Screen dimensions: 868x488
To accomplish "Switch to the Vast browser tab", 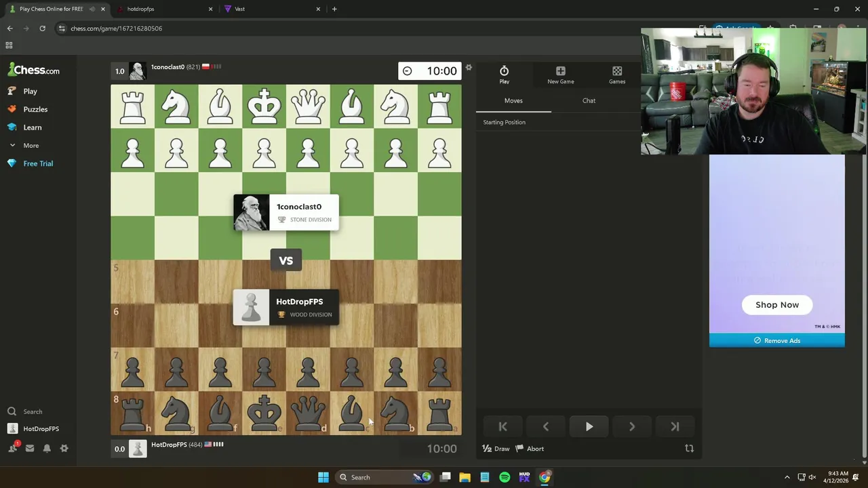I will tap(271, 9).
